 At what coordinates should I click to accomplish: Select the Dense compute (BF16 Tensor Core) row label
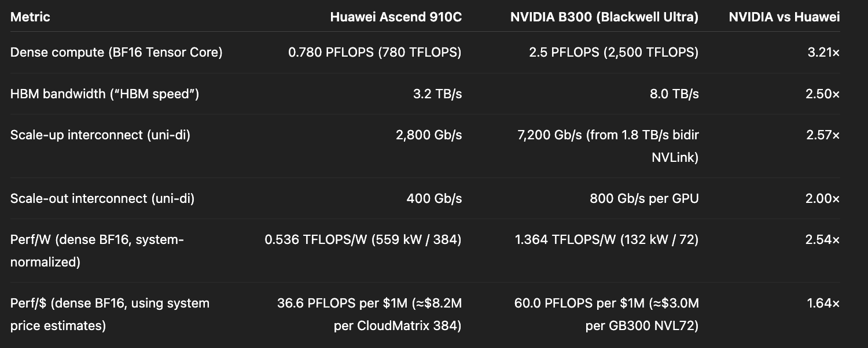point(116,52)
